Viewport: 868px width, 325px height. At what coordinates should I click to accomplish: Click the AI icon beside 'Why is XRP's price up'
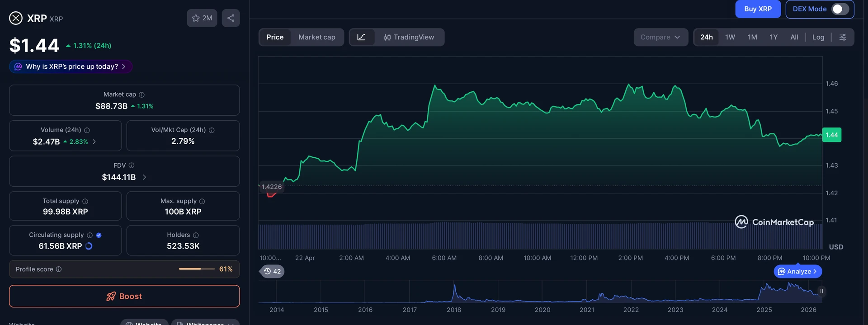click(x=18, y=66)
